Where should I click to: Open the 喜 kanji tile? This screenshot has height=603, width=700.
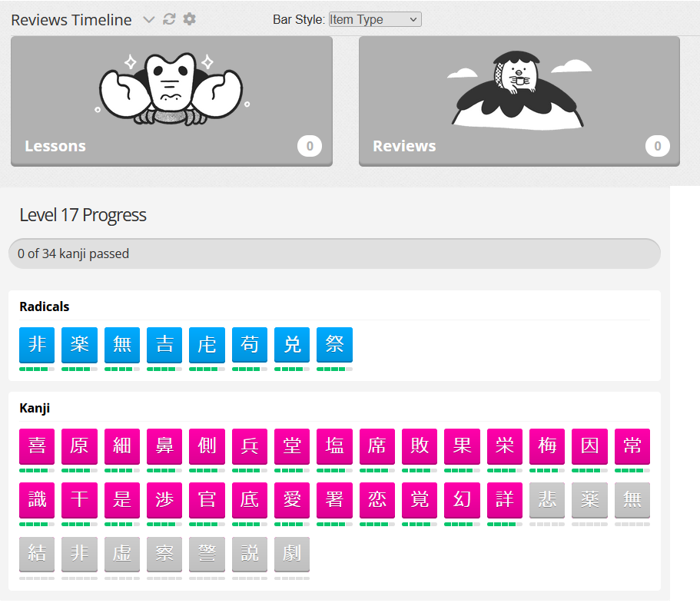pos(37,446)
